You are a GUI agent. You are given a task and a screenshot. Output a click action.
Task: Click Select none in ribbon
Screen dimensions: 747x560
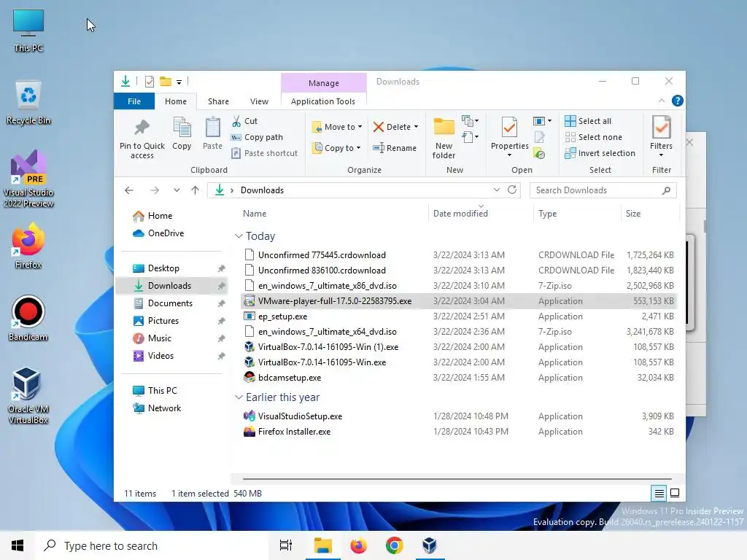coord(594,137)
